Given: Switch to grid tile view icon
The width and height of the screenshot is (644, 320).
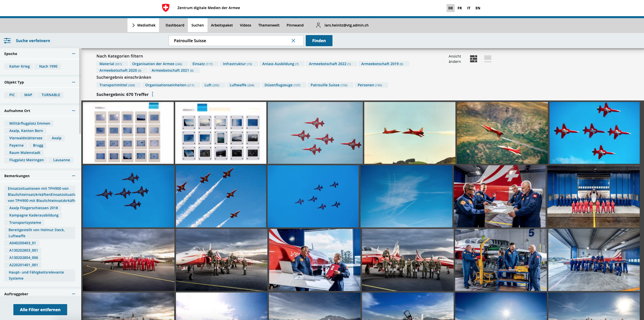Looking at the screenshot, I should pyautogui.click(x=474, y=59).
